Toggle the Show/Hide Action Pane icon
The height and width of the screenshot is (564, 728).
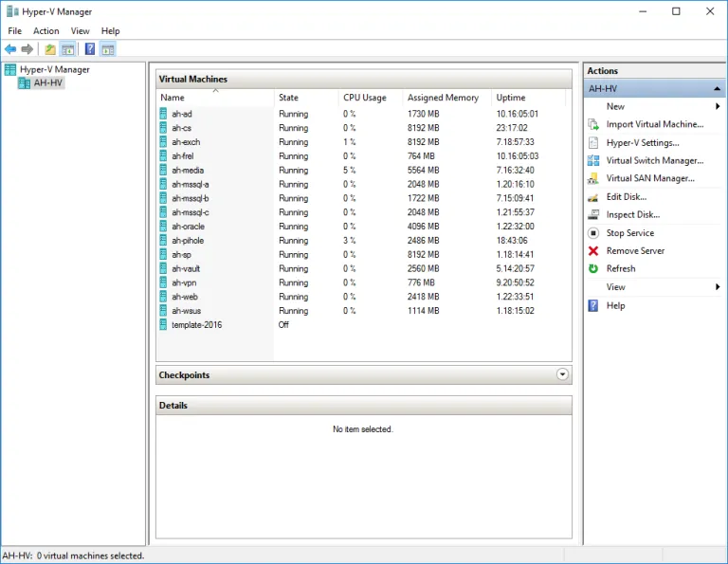(x=108, y=49)
